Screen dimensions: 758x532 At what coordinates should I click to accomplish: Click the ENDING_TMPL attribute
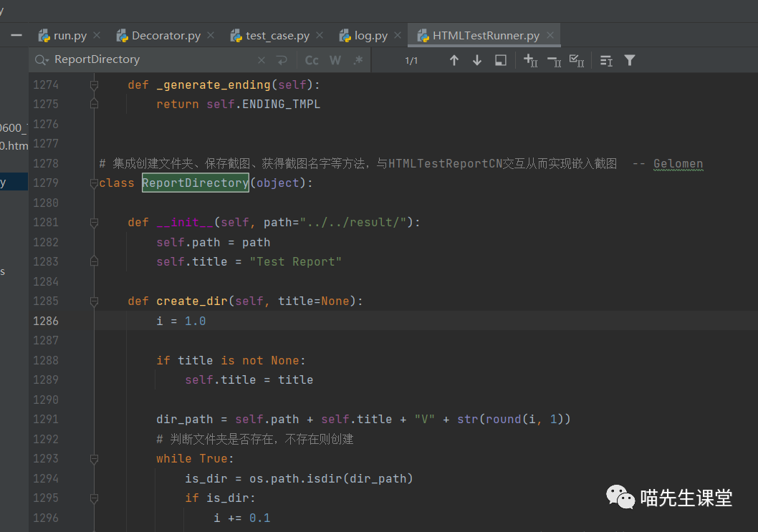point(281,104)
